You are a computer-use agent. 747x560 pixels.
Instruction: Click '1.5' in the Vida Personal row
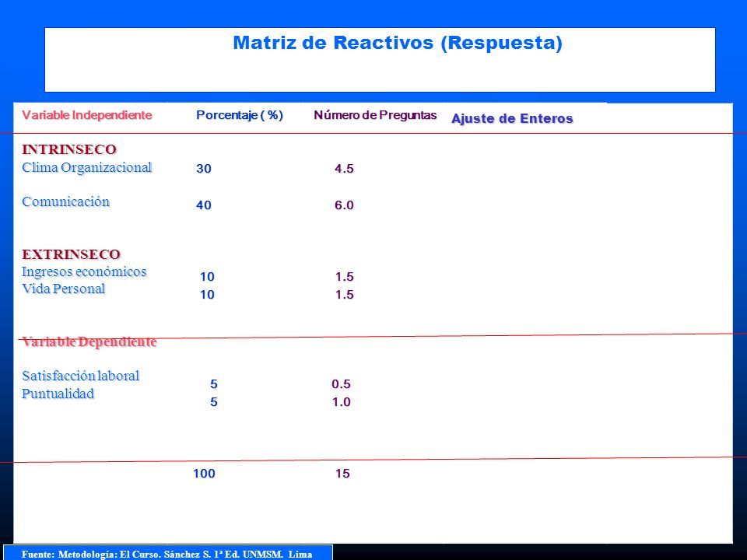[x=345, y=295]
